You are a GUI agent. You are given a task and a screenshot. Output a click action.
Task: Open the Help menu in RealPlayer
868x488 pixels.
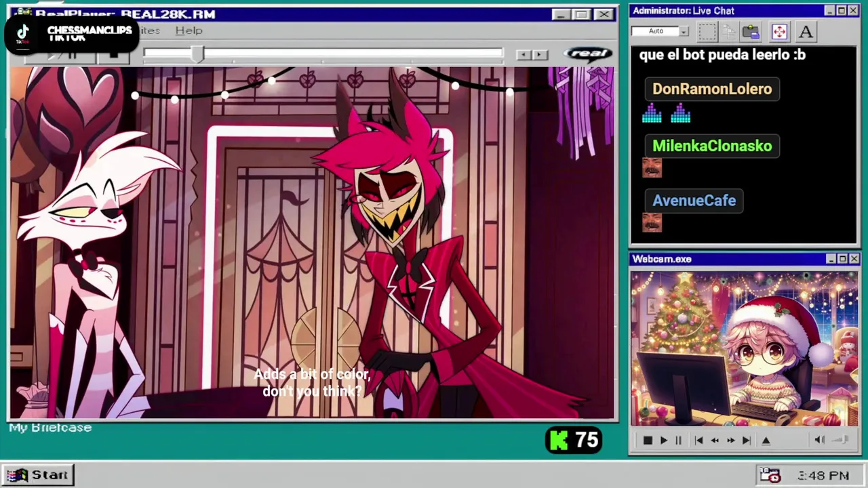(189, 30)
